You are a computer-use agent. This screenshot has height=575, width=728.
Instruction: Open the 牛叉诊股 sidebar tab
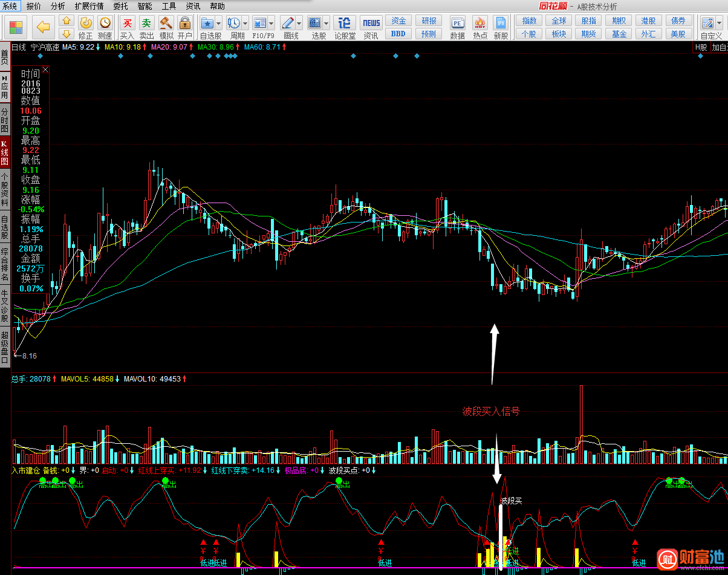pyautogui.click(x=5, y=306)
